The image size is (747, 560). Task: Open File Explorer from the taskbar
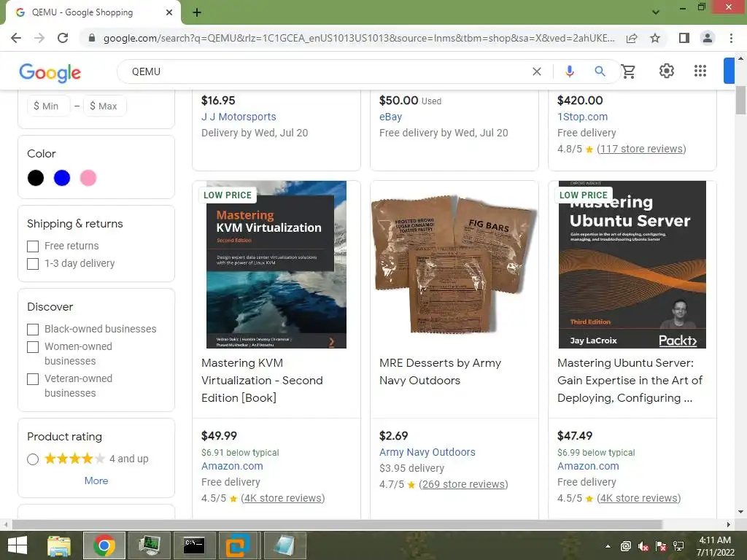pyautogui.click(x=59, y=545)
